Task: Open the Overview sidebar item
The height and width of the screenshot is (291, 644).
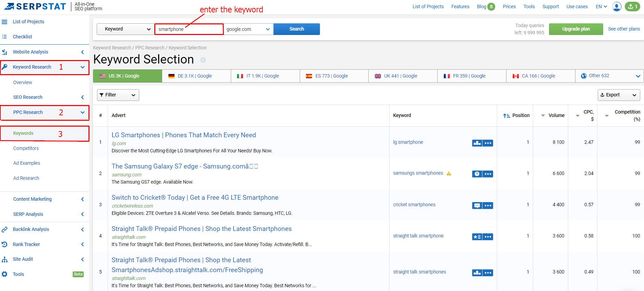Action: pos(23,83)
